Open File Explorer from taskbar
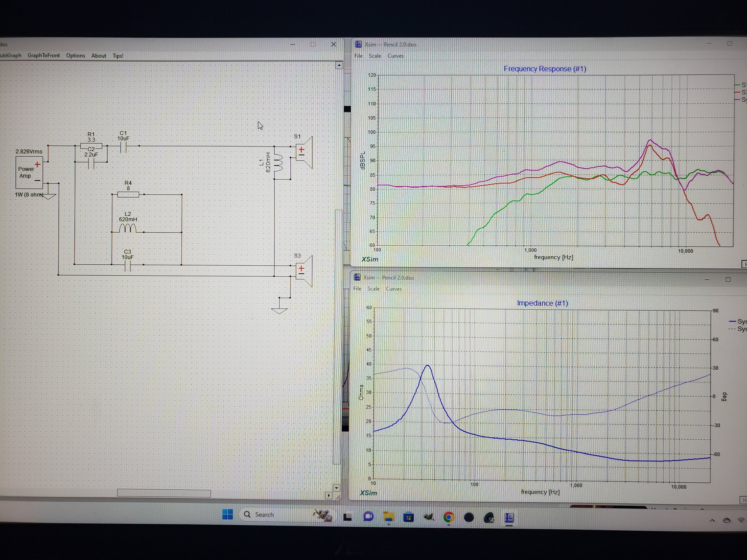The height and width of the screenshot is (560, 747). click(389, 517)
